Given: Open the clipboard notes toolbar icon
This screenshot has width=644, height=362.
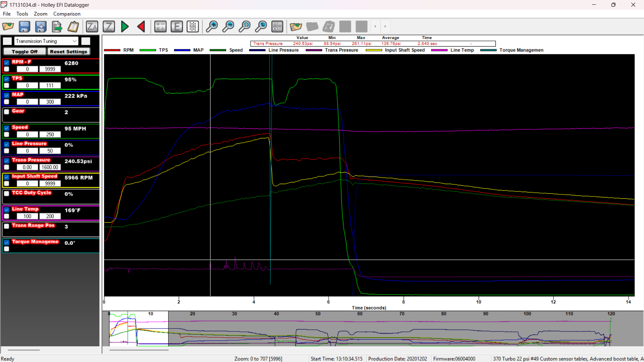Looking at the screenshot, I should 73,26.
